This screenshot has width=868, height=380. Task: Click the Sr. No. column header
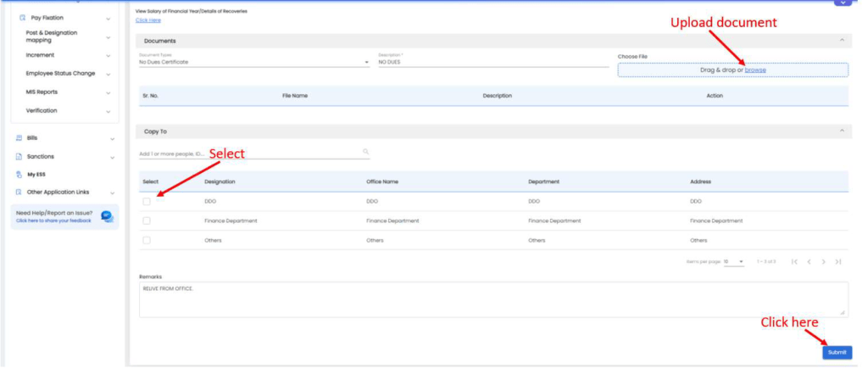(x=151, y=96)
